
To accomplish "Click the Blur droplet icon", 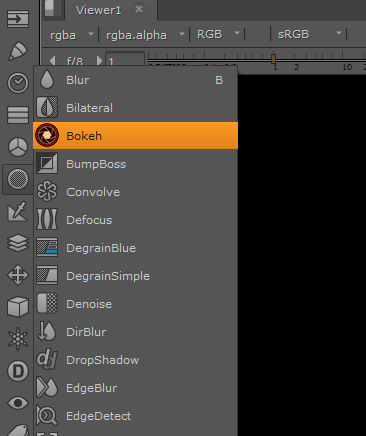I will click(47, 79).
